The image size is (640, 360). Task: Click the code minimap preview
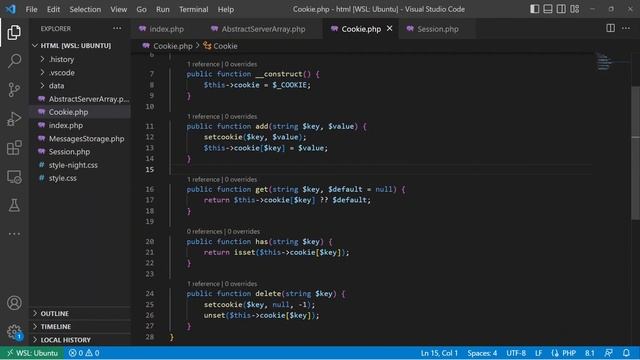point(604,62)
